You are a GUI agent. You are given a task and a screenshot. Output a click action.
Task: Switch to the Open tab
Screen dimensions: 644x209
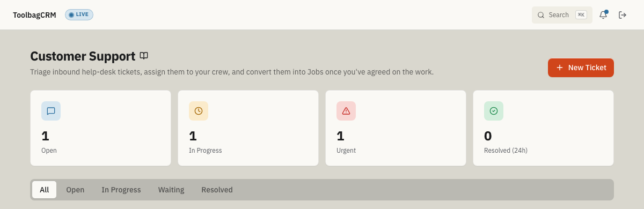[x=75, y=190]
